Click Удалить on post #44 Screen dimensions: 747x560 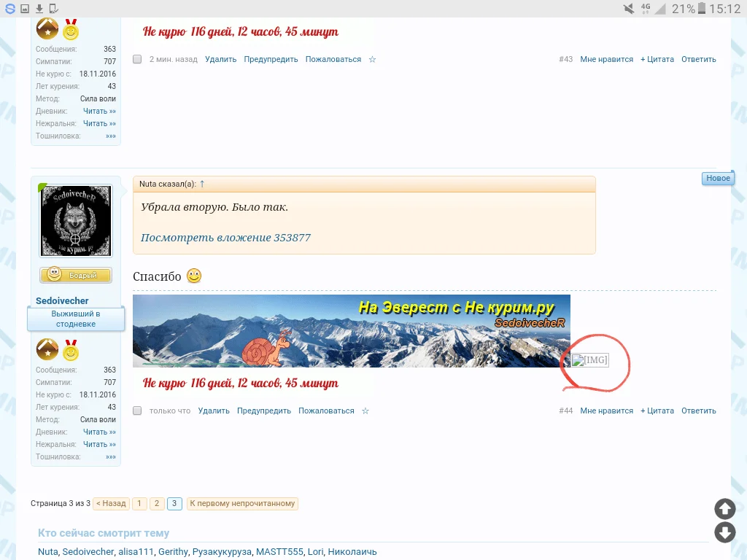tap(214, 411)
